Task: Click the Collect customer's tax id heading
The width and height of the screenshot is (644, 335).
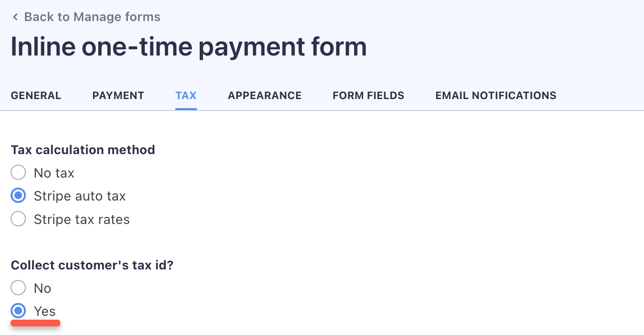Action: (92, 265)
